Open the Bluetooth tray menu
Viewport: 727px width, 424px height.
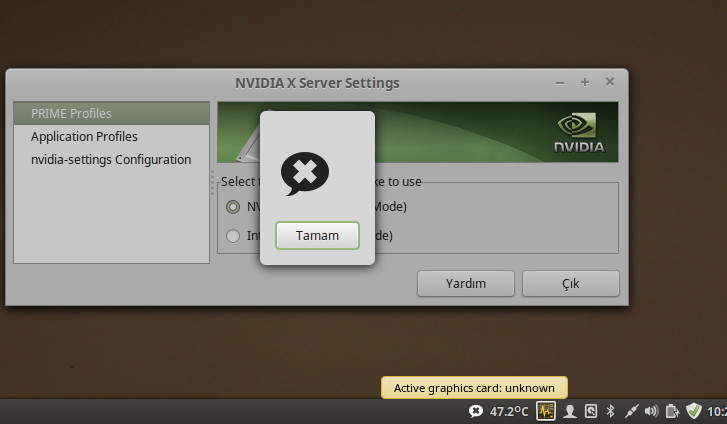click(x=611, y=411)
